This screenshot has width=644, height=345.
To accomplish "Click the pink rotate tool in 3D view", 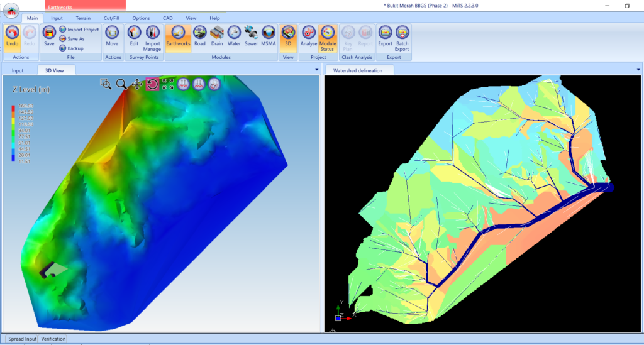I will pos(152,84).
